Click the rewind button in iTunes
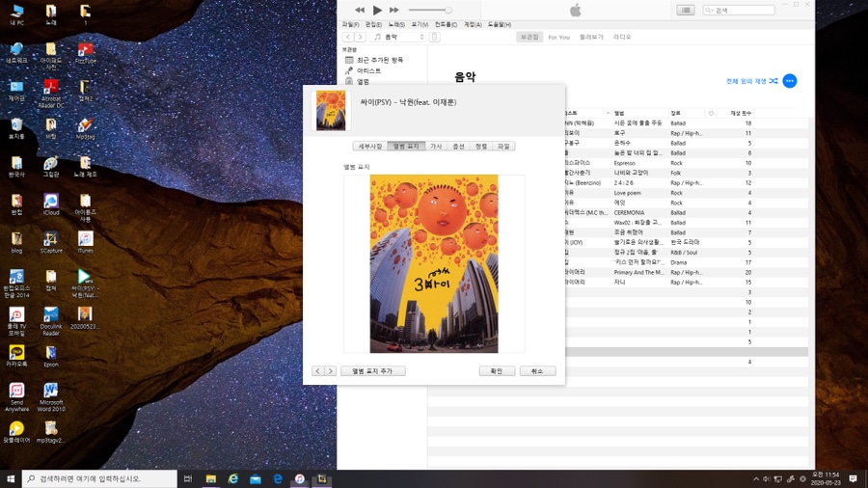868x488 pixels. (x=360, y=10)
